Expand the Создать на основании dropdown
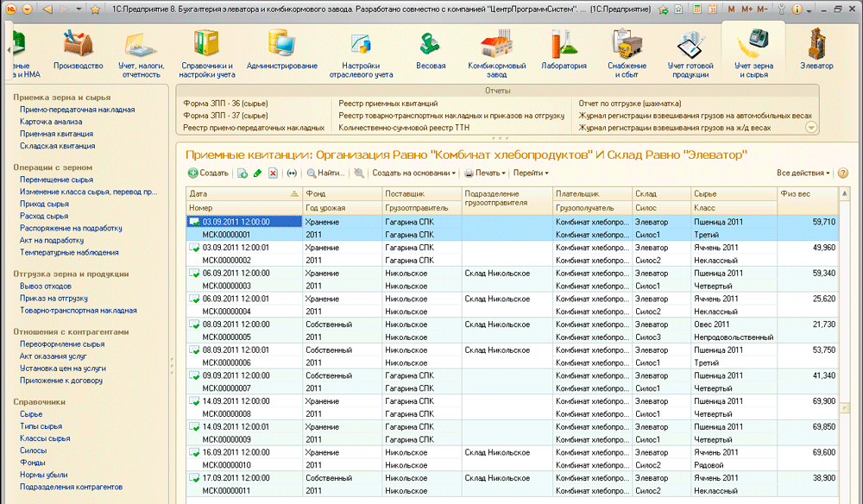 pyautogui.click(x=414, y=173)
